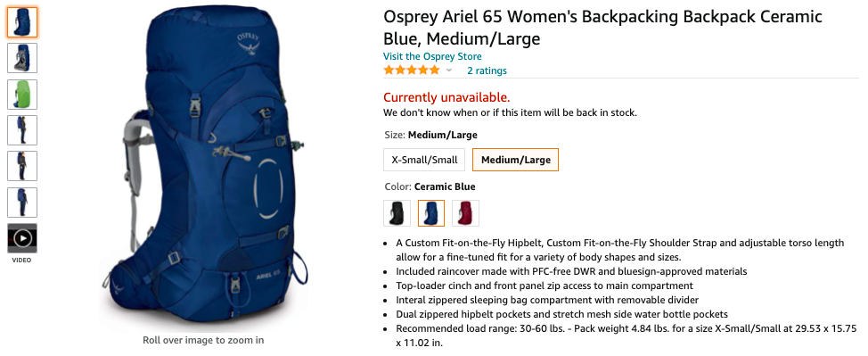Show the backpack back-panel view thumbnail
The image size is (868, 356).
[22, 58]
